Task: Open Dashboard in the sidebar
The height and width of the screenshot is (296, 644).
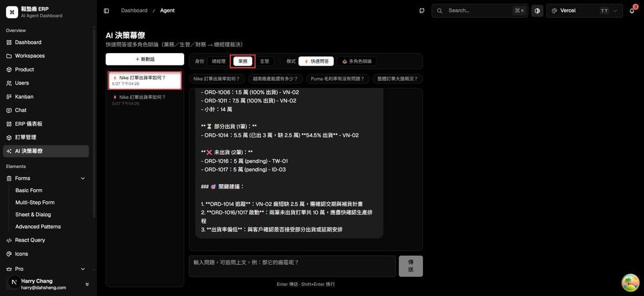Action: (46, 42)
